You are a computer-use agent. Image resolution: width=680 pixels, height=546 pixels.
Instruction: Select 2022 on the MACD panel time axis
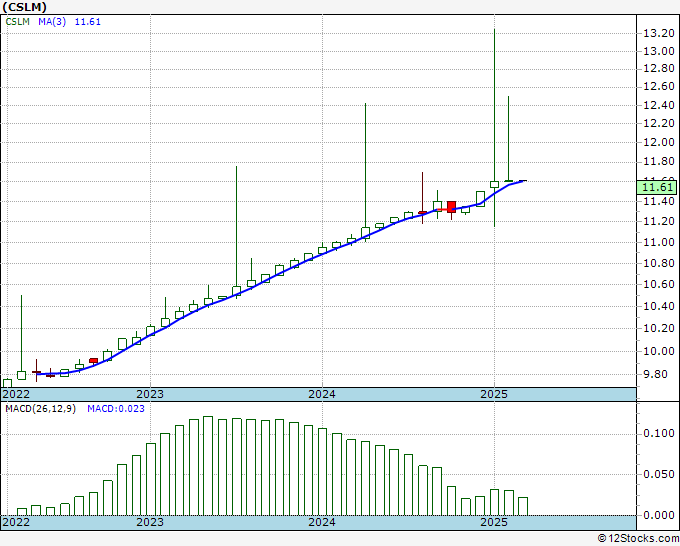tap(18, 522)
